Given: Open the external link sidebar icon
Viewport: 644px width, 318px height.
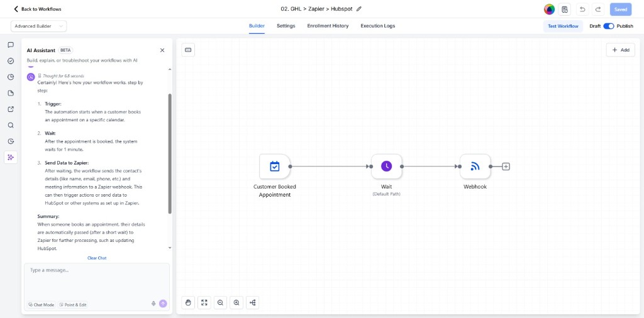Looking at the screenshot, I should click(11, 109).
